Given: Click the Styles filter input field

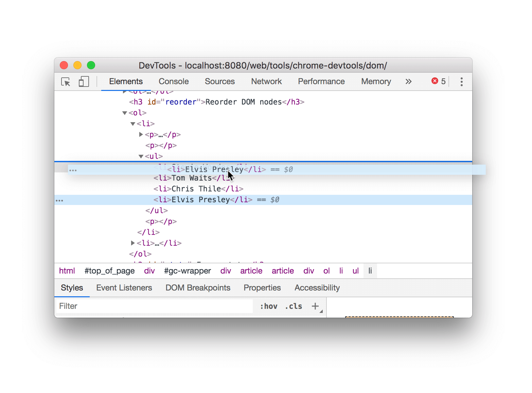Looking at the screenshot, I should tap(153, 306).
